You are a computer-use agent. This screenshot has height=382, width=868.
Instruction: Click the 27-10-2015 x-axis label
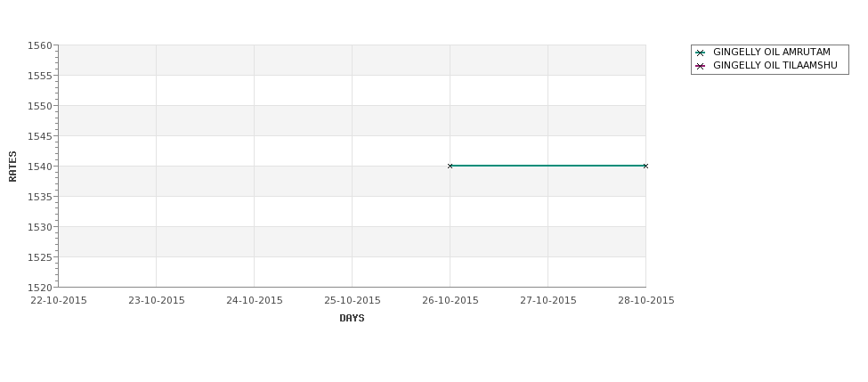tap(548, 301)
